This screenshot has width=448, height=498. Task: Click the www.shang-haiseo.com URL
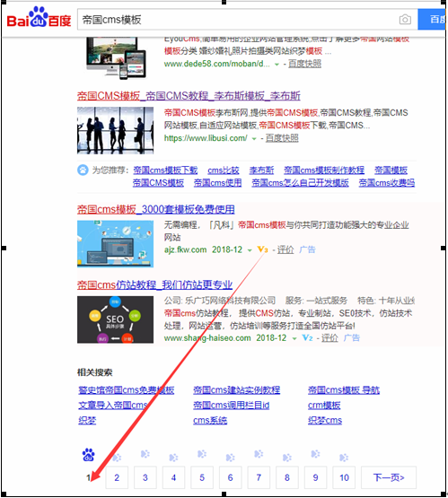tap(207, 337)
